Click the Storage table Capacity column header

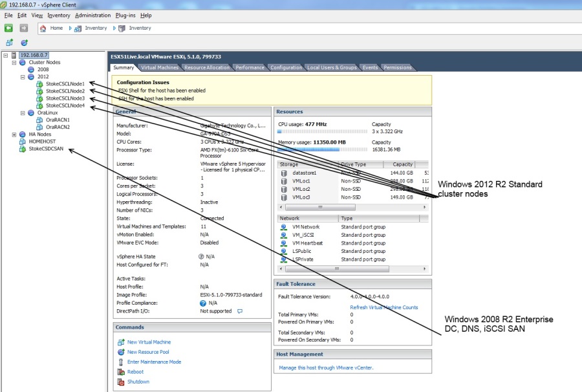[x=400, y=164]
